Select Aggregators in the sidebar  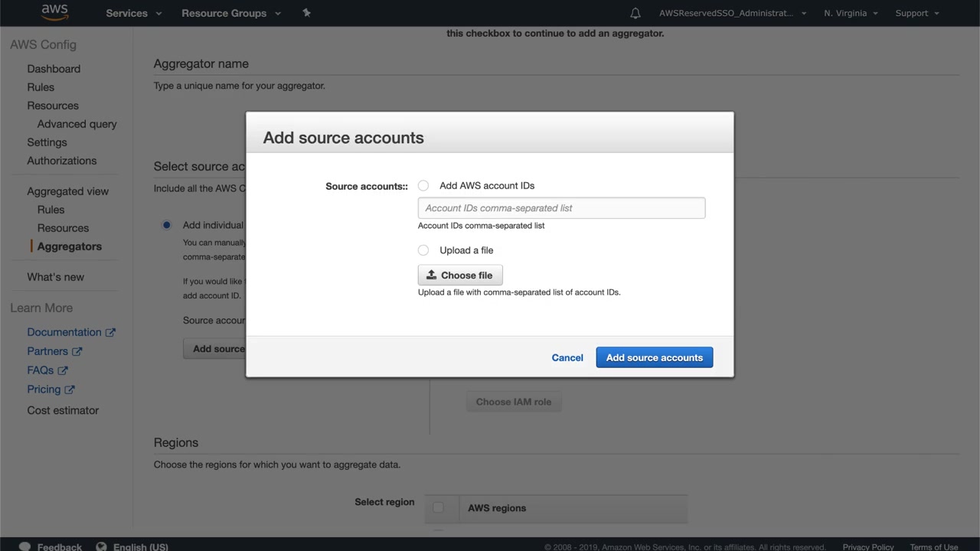click(70, 246)
